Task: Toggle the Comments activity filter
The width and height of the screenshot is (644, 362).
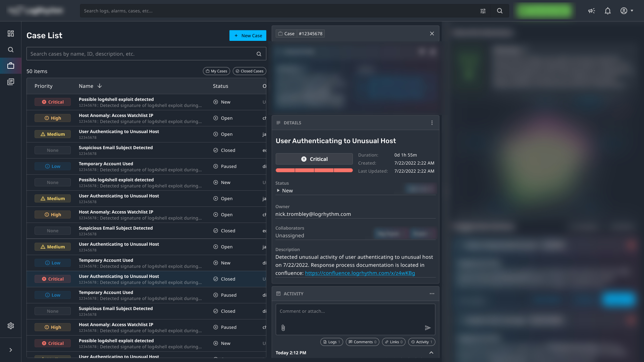Action: tap(362, 342)
